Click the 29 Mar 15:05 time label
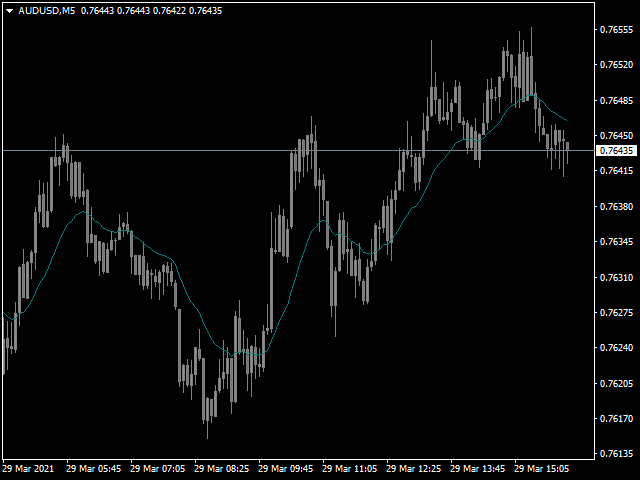 click(x=542, y=468)
